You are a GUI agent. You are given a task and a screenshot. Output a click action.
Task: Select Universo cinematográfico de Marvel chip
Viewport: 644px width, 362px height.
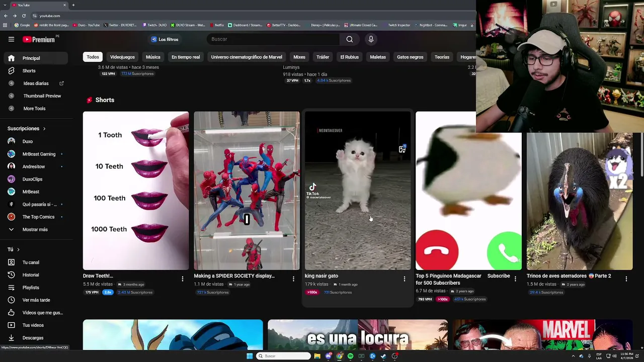(x=247, y=57)
